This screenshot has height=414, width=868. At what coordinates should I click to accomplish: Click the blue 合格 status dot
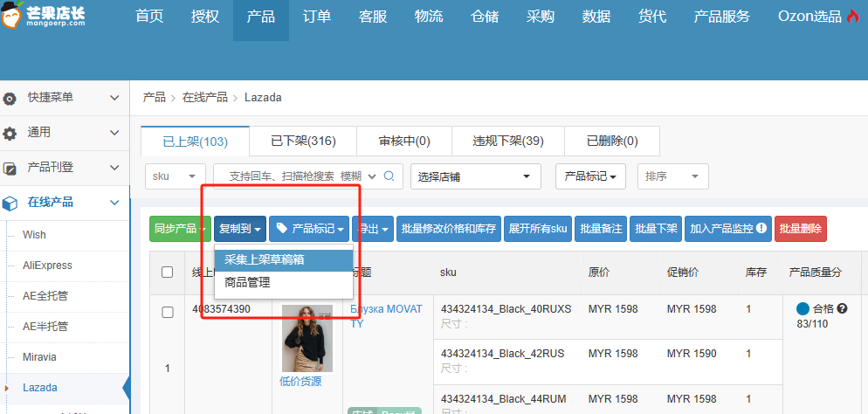click(x=803, y=309)
